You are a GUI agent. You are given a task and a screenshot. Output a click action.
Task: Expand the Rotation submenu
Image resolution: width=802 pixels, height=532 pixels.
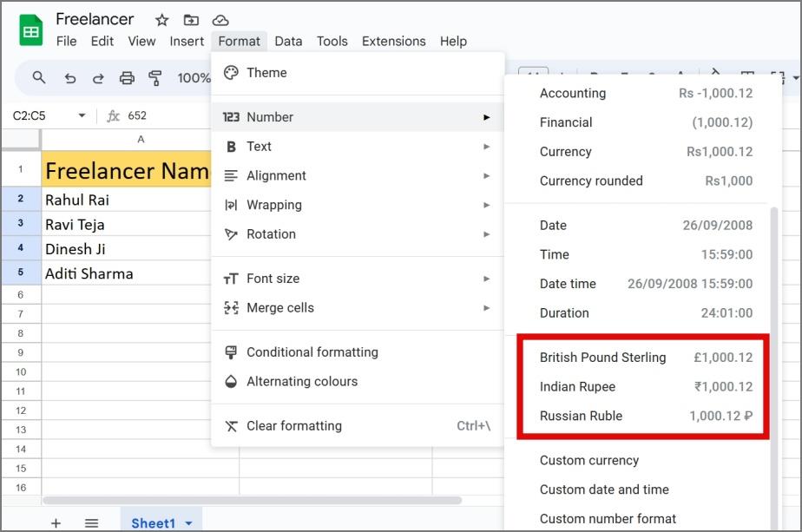pos(358,233)
